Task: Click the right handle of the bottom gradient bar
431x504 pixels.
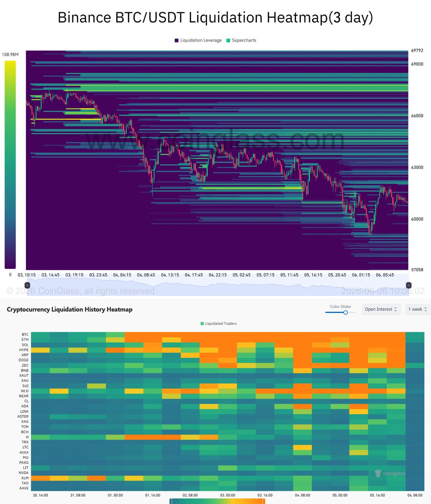Action: point(264,501)
